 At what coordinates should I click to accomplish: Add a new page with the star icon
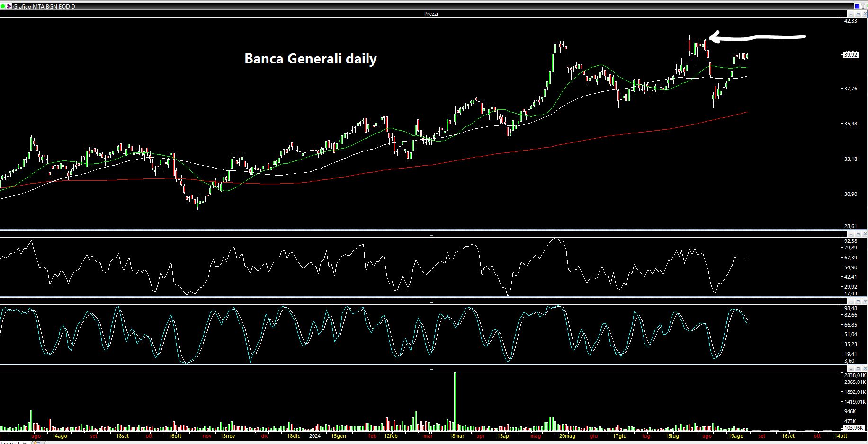click(x=36, y=443)
